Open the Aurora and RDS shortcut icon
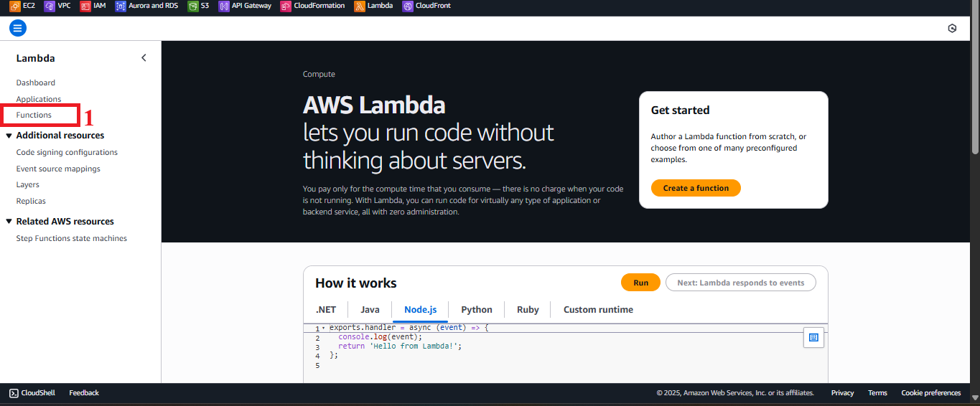Viewport: 980px width, 406px height. [121, 6]
